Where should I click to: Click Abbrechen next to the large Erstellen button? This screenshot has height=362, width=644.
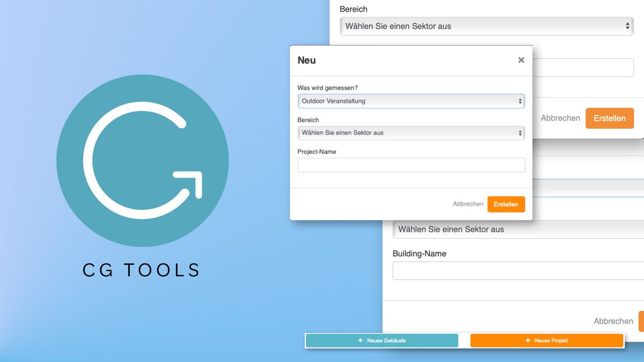(560, 118)
